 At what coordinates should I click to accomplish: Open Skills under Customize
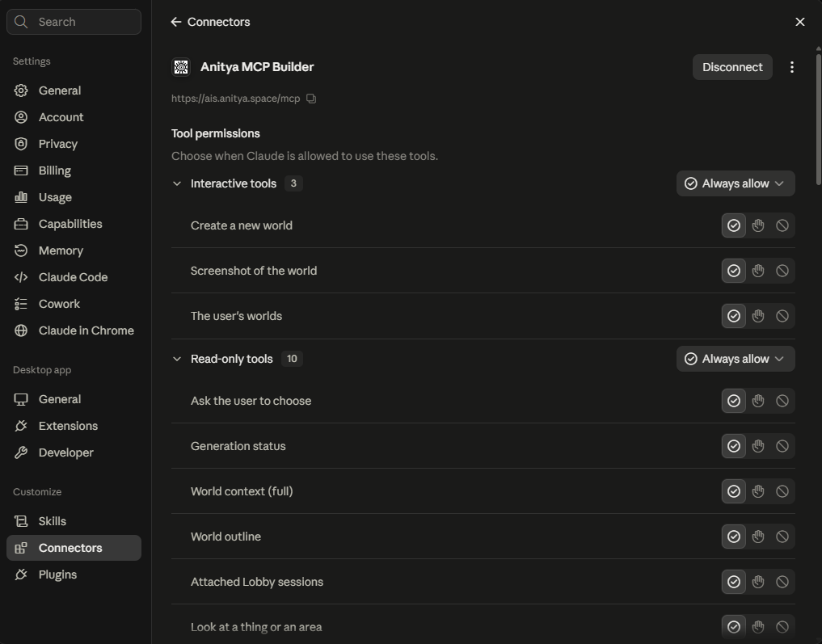74,521
